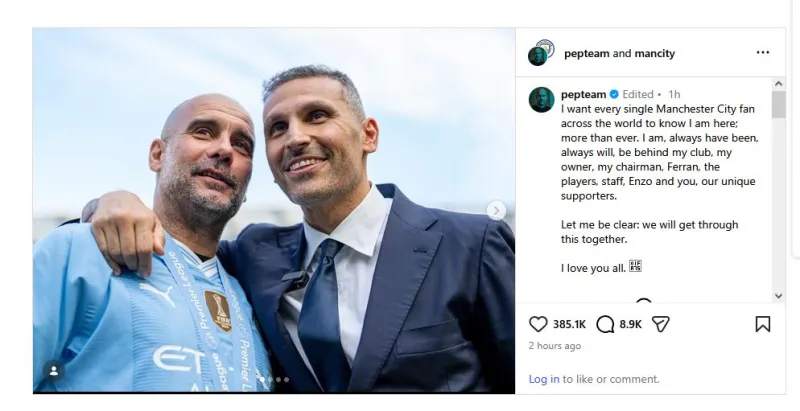This screenshot has height=411, width=800.
Task: Click the scrollbar up arrow in caption
Action: pyautogui.click(x=778, y=84)
